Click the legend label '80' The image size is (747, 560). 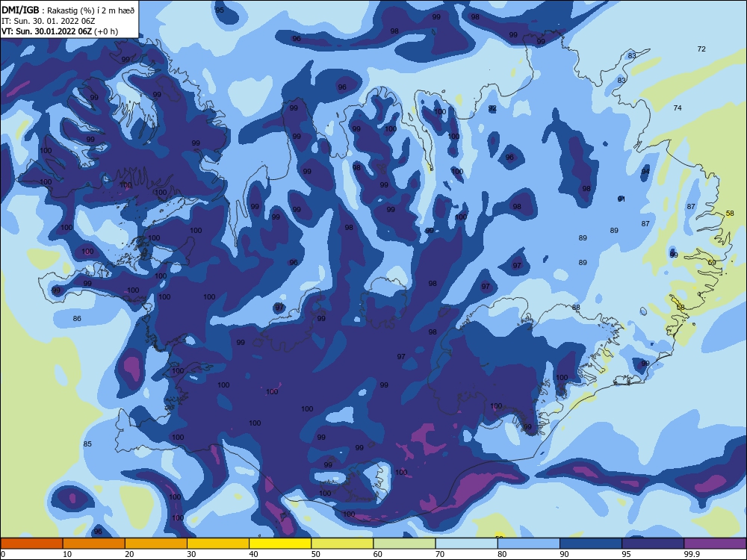click(502, 554)
